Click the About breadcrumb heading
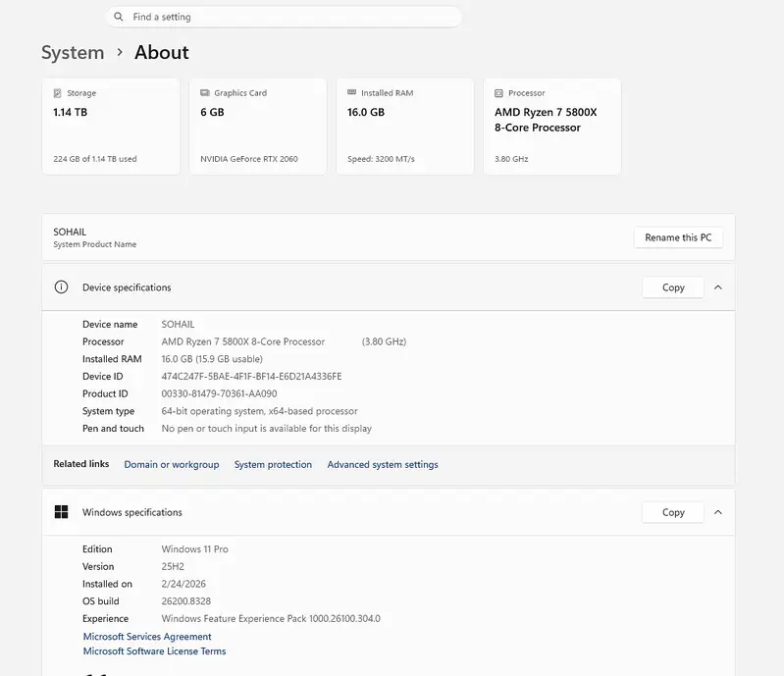This screenshot has width=784, height=676. pos(162,53)
